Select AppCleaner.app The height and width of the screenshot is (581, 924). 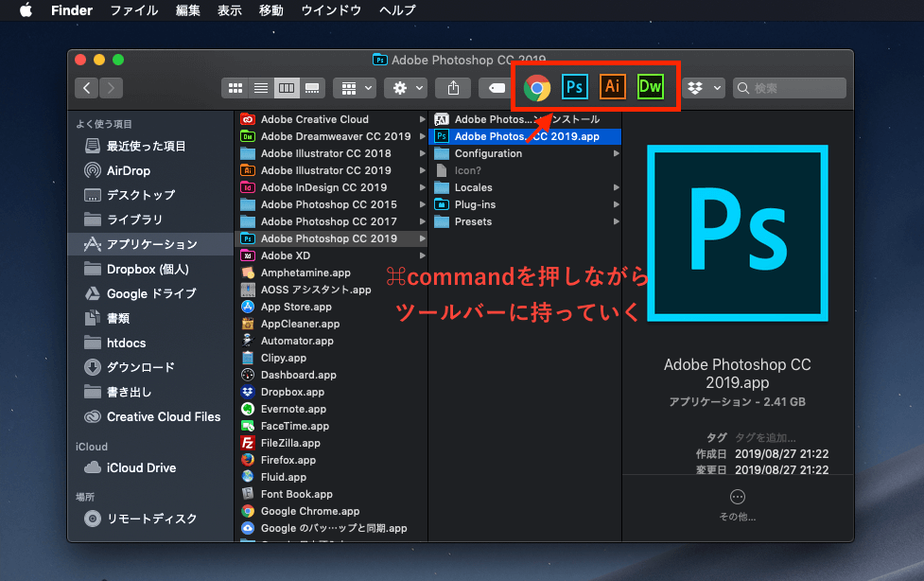[332, 324]
